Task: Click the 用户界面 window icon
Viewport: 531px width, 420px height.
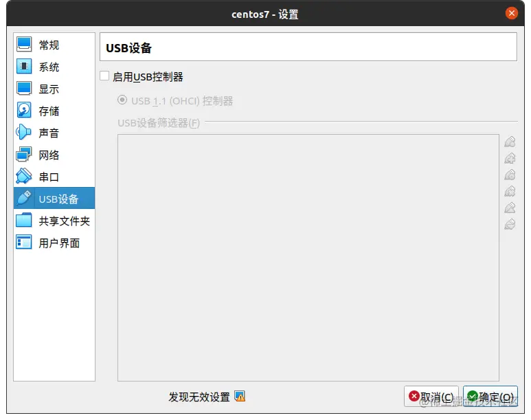Action: click(x=24, y=243)
